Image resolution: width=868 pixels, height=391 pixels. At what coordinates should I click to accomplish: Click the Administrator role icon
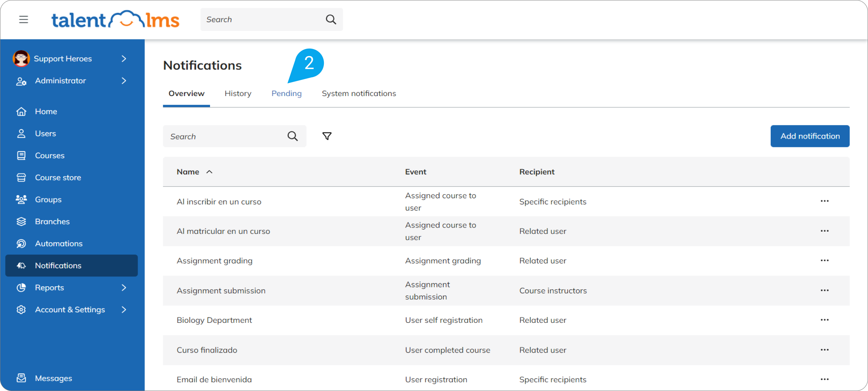pos(21,81)
